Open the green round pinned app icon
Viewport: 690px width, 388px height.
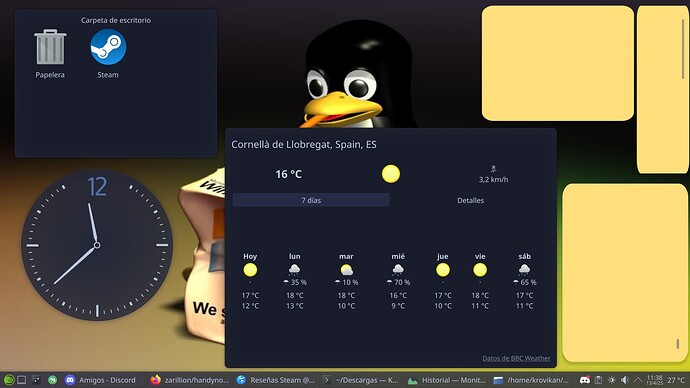[x=52, y=380]
